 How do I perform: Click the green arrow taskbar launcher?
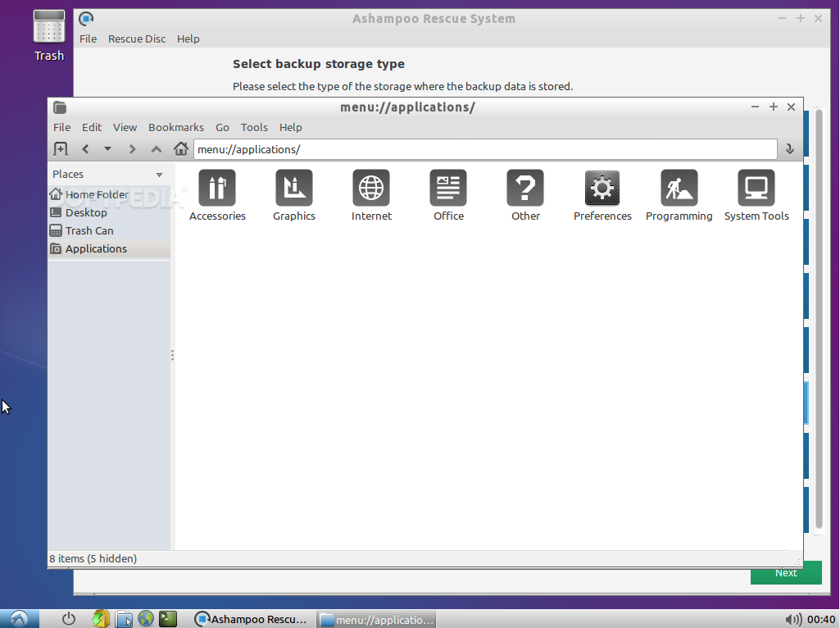click(x=100, y=619)
